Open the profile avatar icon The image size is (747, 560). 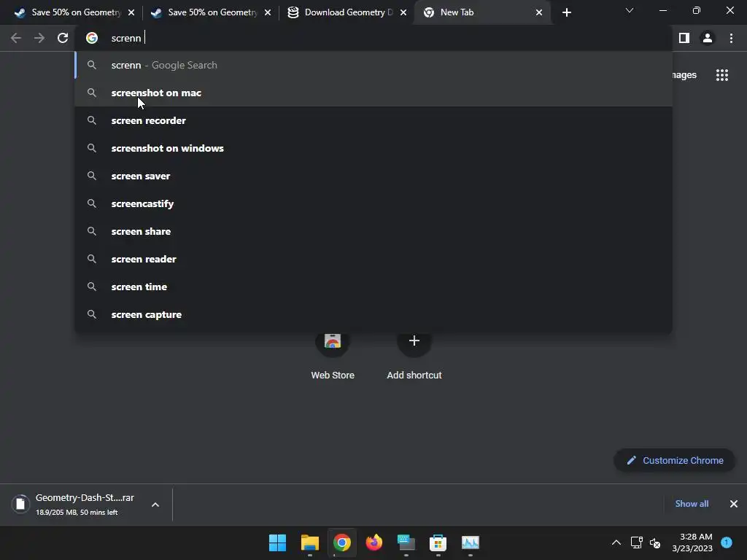708,38
